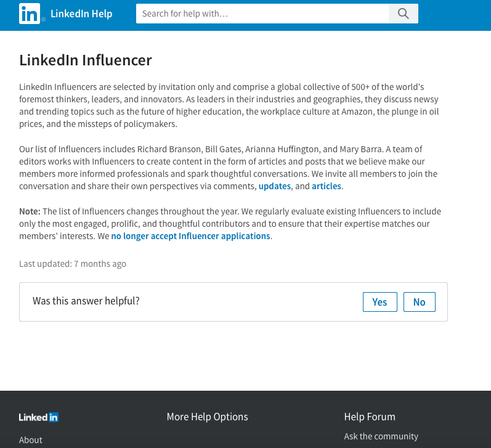Follow the no longer accept Influencer applications link

(190, 236)
